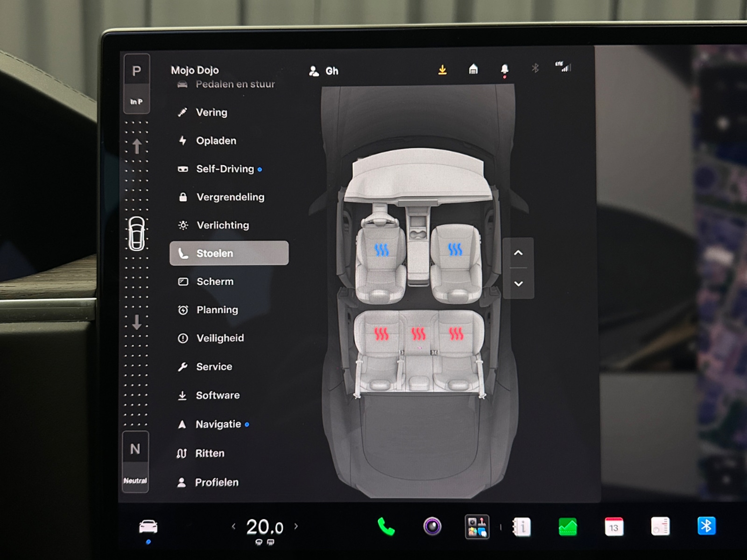Open the camera app in dock
Viewport: 747px width, 560px height.
click(x=432, y=526)
